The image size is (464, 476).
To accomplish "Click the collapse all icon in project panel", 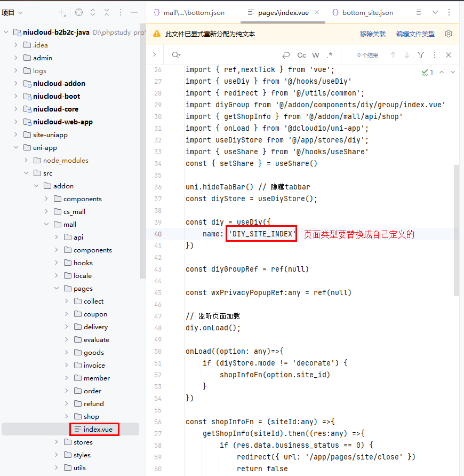I will 107,12.
